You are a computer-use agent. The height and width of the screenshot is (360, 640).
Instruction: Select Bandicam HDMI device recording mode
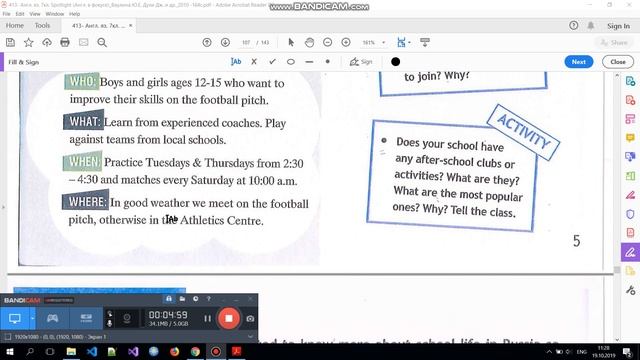point(86,318)
